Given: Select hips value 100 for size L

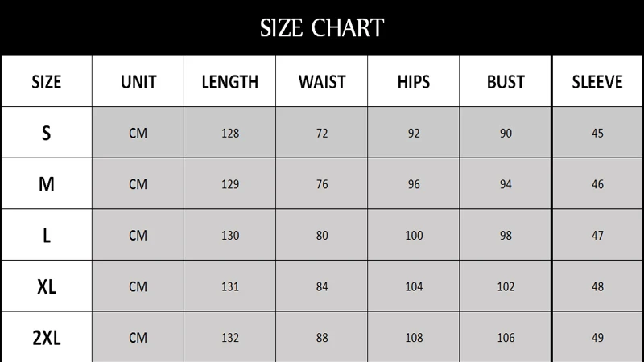Looking at the screenshot, I should click(x=414, y=236).
